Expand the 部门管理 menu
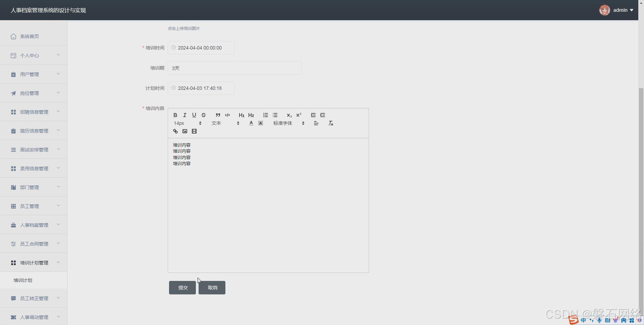This screenshot has width=644, height=325. pos(34,187)
